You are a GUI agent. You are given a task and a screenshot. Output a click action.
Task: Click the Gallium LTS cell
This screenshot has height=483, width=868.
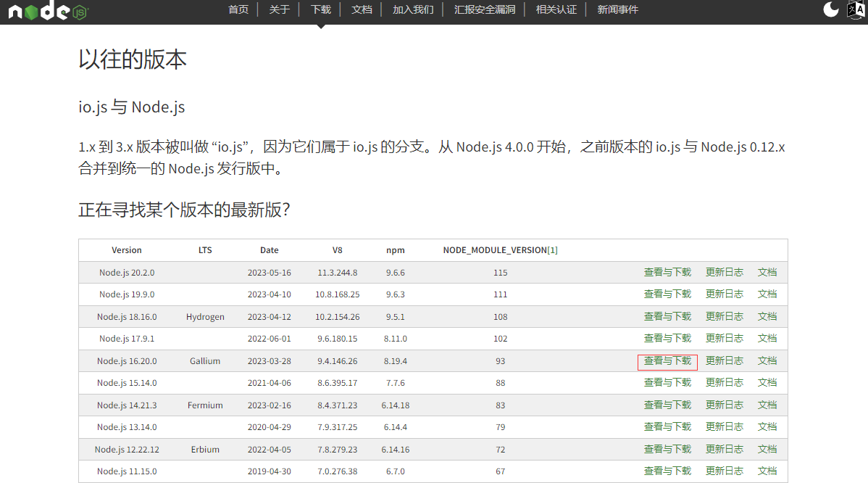tap(205, 361)
